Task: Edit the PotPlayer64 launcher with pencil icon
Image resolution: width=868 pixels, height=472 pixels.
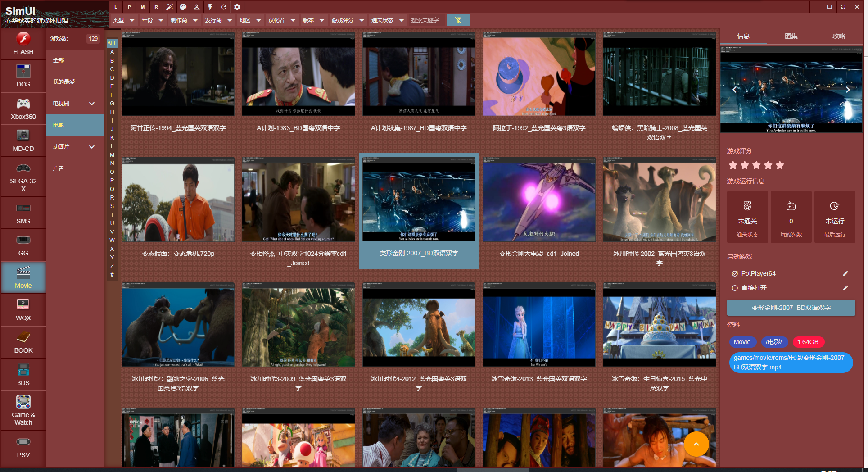Action: coord(845,273)
